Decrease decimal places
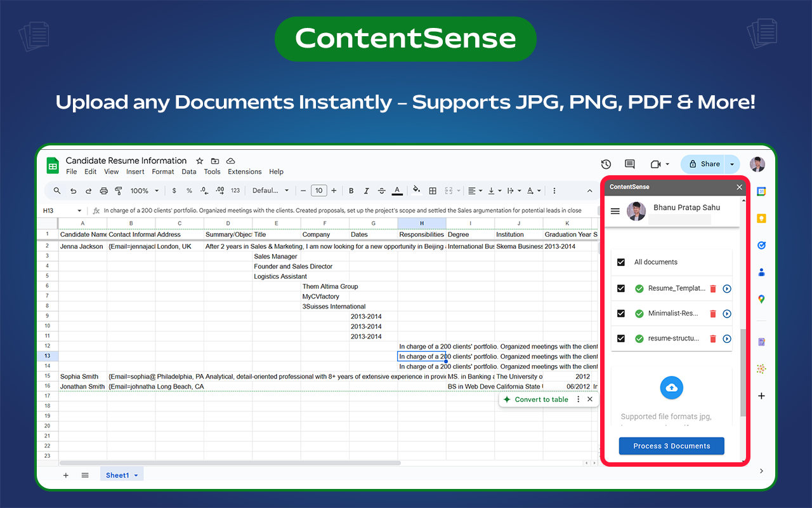The height and width of the screenshot is (508, 812). pos(204,190)
